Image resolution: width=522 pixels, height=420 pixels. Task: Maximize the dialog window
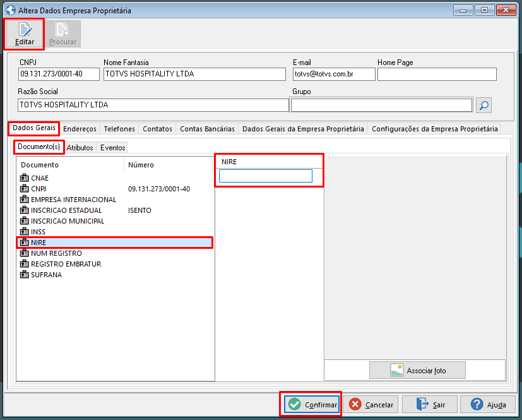[x=484, y=10]
